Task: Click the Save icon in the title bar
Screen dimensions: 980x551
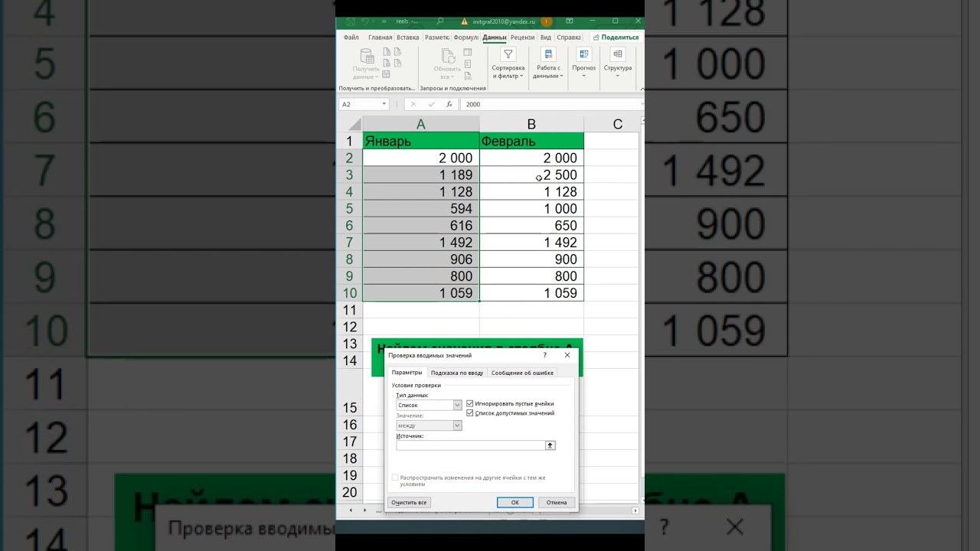Action: click(x=350, y=21)
